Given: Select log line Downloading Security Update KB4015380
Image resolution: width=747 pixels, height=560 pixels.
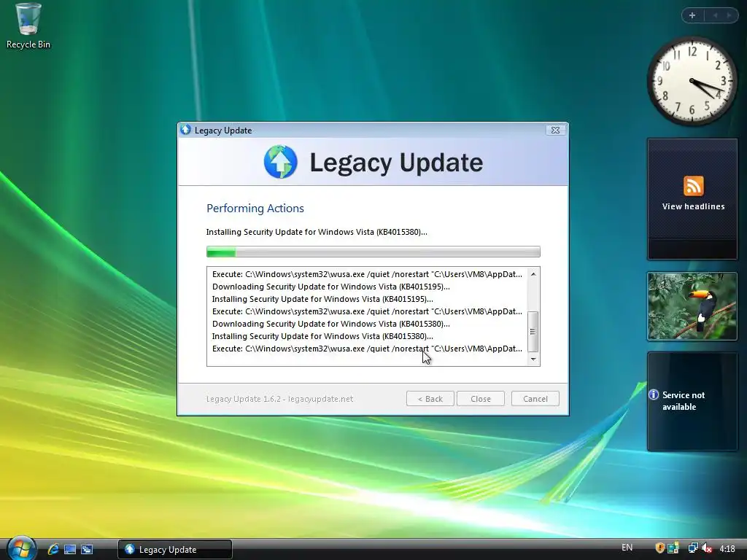Looking at the screenshot, I should click(331, 324).
